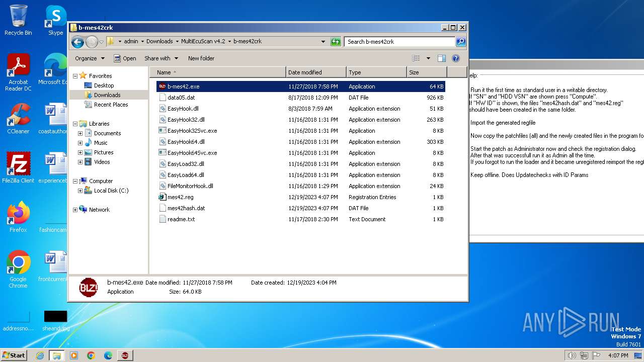The image size is (644, 362).
Task: Click the Explorer Back navigation button
Action: tap(77, 42)
